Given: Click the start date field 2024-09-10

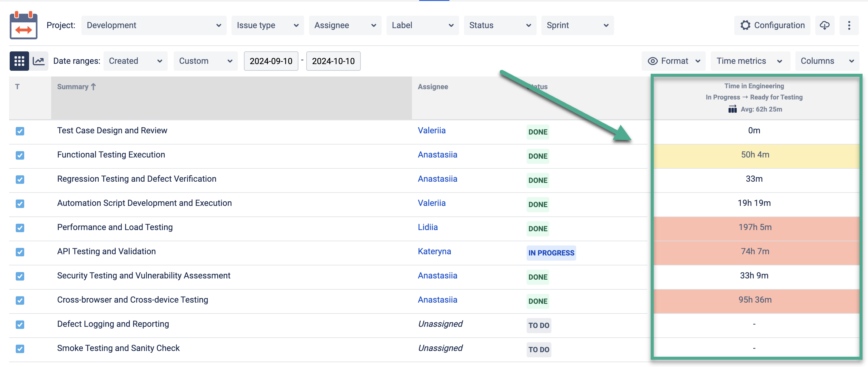Looking at the screenshot, I should (271, 61).
